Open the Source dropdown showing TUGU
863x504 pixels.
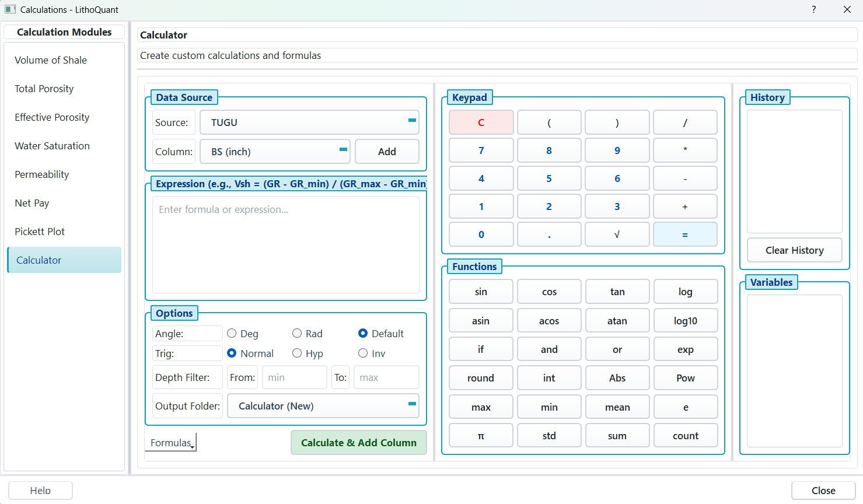pos(309,123)
